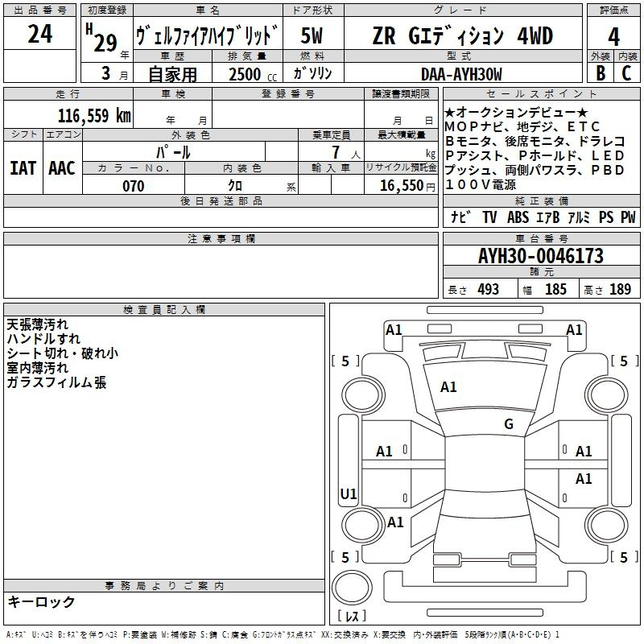Click mileage 116,559 km
Screen dimensions: 644x644
(94, 115)
